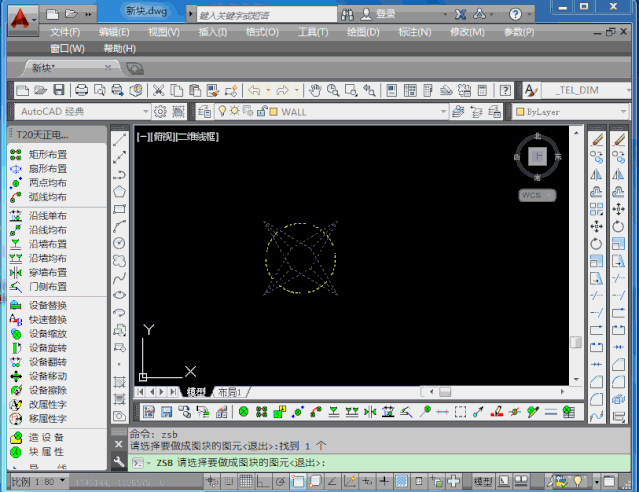Select the Line draw tool
The image size is (639, 492).
[119, 140]
